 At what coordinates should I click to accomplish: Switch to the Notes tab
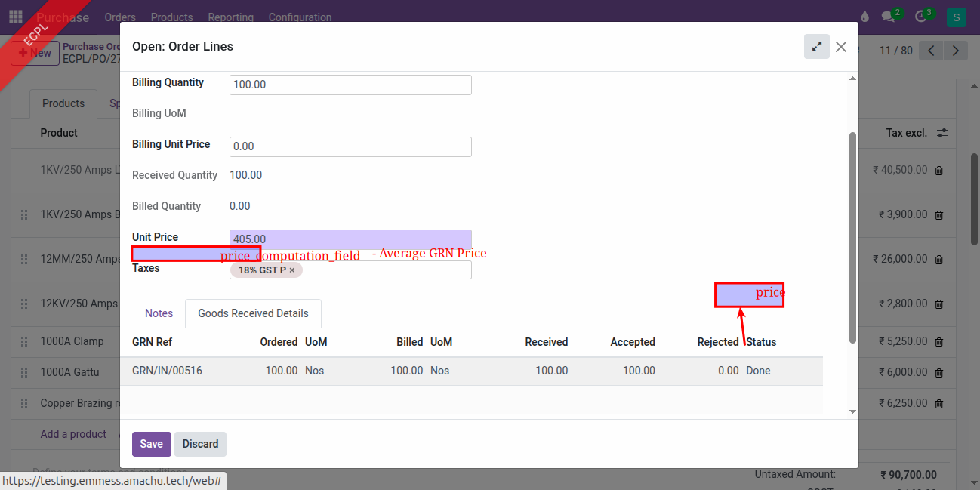pos(159,313)
